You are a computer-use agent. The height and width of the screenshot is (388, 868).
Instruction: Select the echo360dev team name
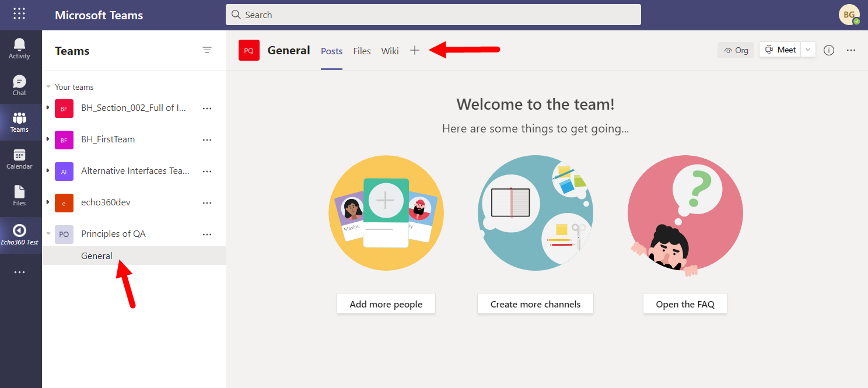pyautogui.click(x=106, y=202)
